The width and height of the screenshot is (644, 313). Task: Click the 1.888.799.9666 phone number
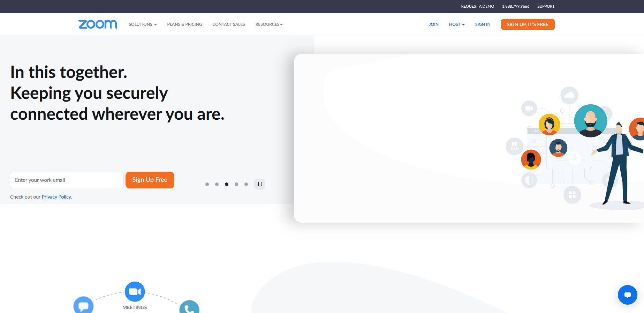(516, 6)
